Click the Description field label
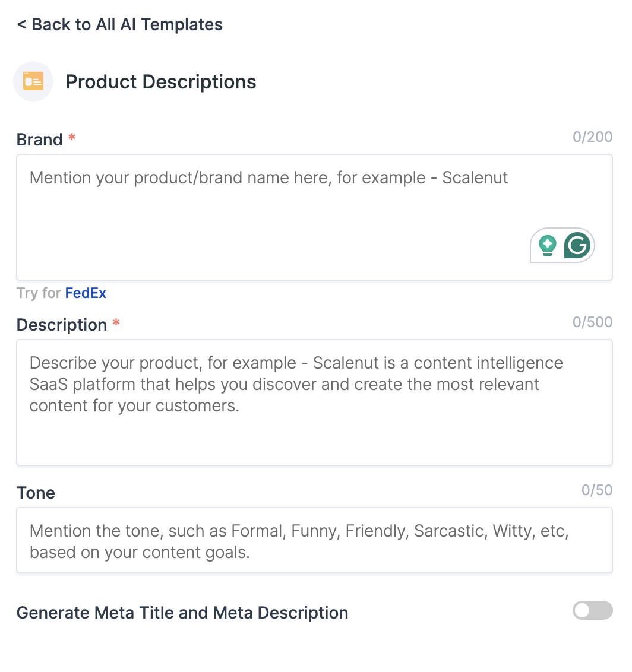Screen dimensions: 632x672 (62, 325)
